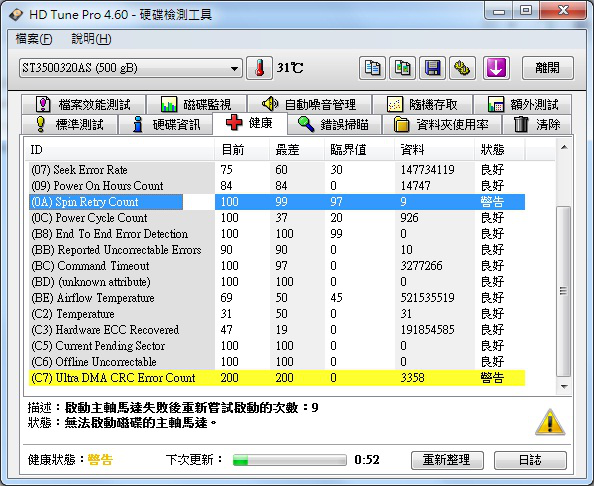Open the 說明(H) menu
Viewport: 594px width, 486px height.
pyautogui.click(x=91, y=39)
